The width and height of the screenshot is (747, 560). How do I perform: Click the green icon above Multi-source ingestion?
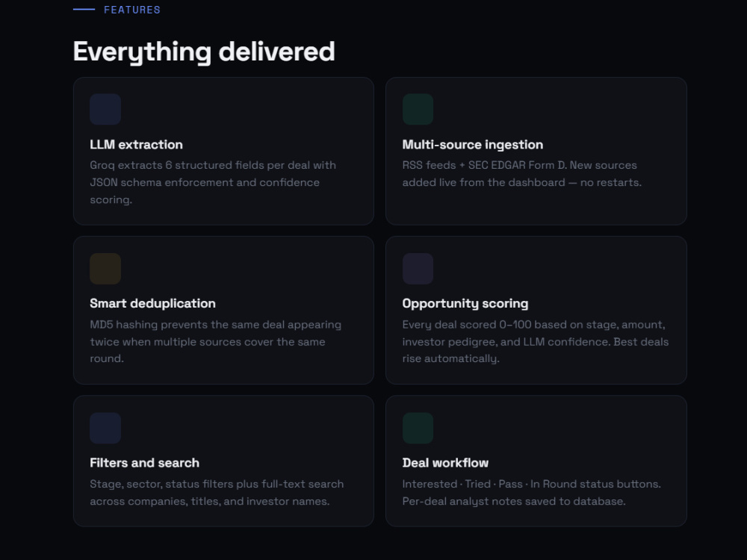pyautogui.click(x=418, y=109)
